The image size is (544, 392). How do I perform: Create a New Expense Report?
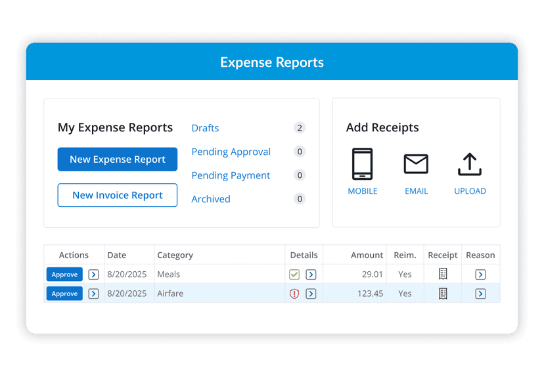coord(117,159)
